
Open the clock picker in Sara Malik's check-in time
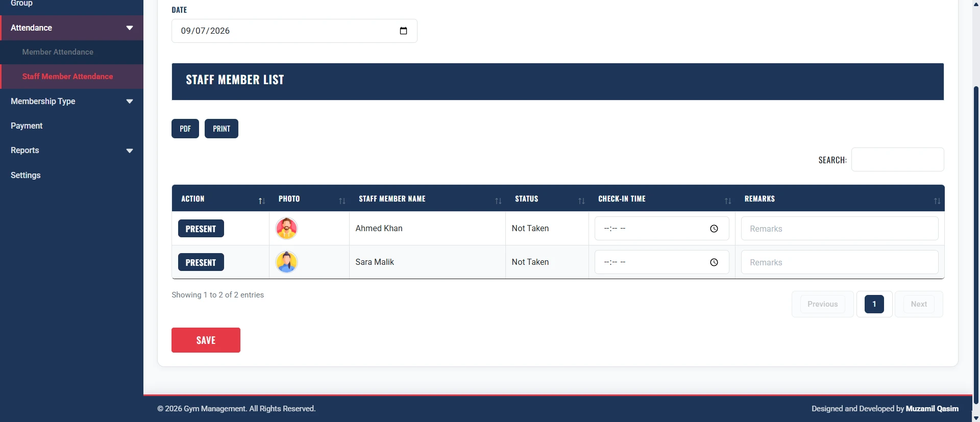(714, 262)
